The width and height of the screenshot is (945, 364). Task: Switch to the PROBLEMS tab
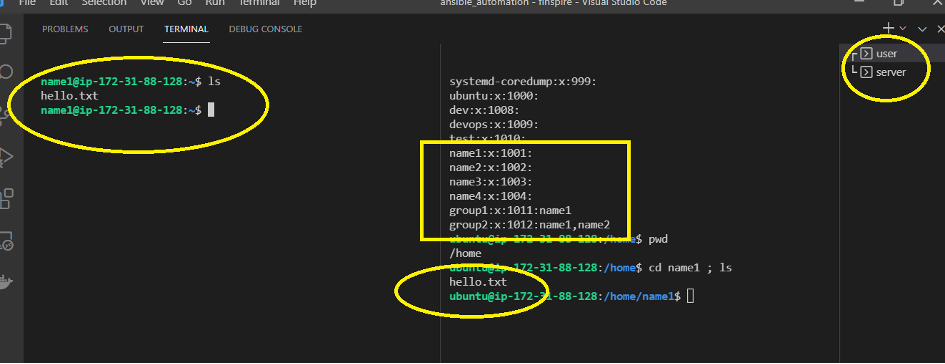click(x=65, y=29)
